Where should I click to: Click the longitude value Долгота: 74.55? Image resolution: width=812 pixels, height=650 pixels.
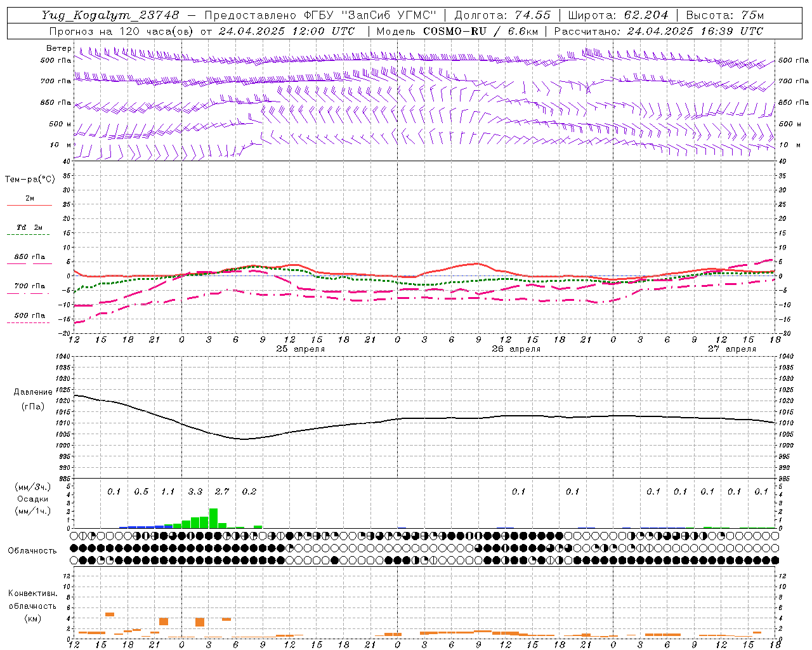coord(502,15)
